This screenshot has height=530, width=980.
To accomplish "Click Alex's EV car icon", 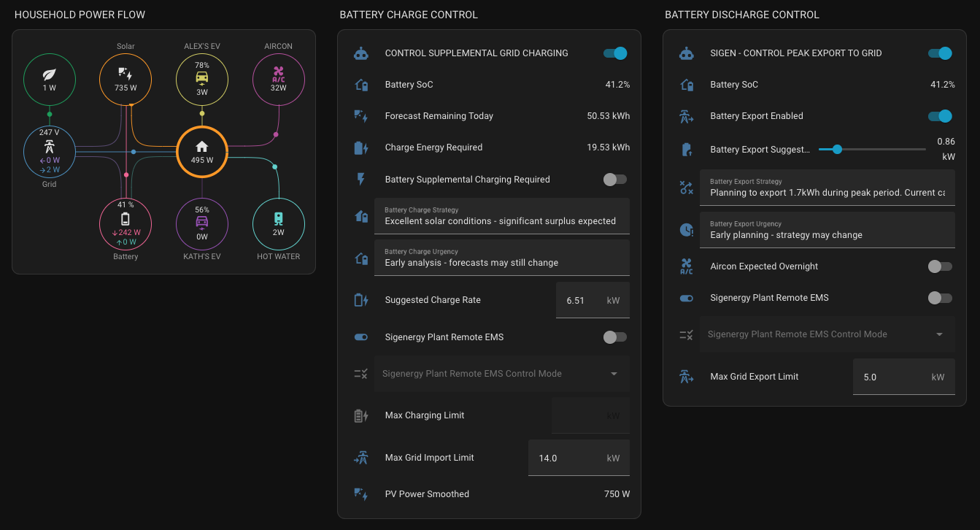I will pyautogui.click(x=202, y=79).
